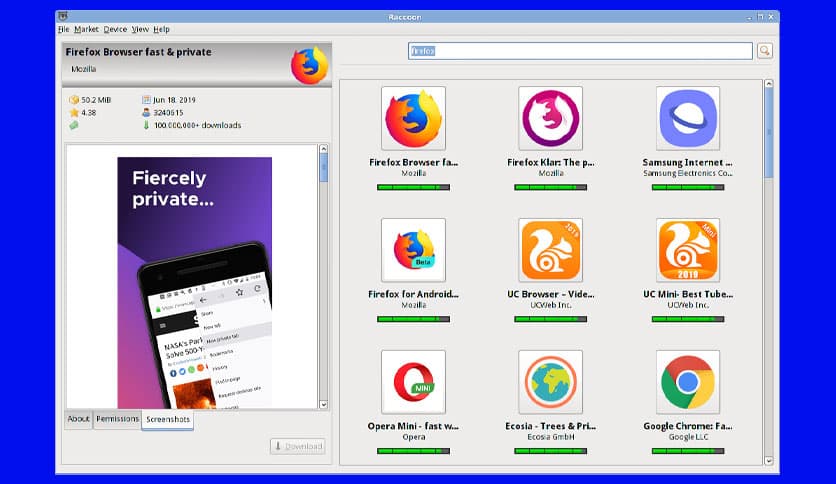Click the 'Google LLC' publisher text
Viewport: 836px width, 484px height.
688,437
